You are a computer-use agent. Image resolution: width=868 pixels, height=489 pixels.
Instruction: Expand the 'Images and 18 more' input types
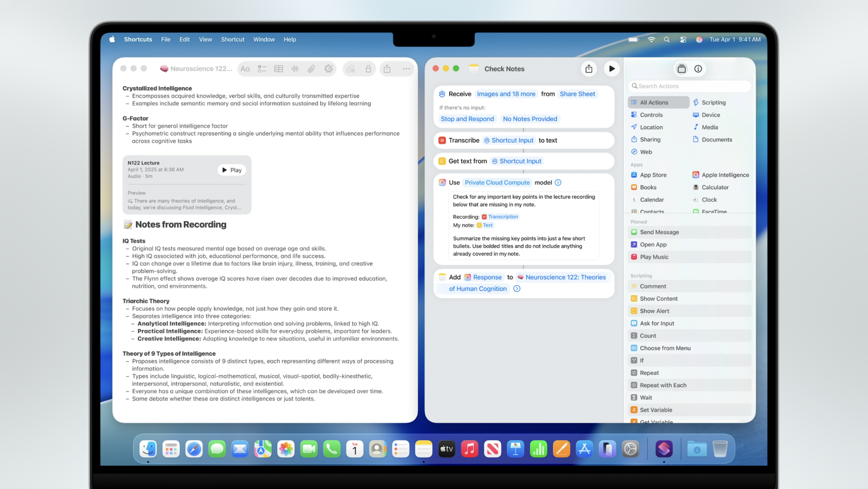pyautogui.click(x=506, y=94)
